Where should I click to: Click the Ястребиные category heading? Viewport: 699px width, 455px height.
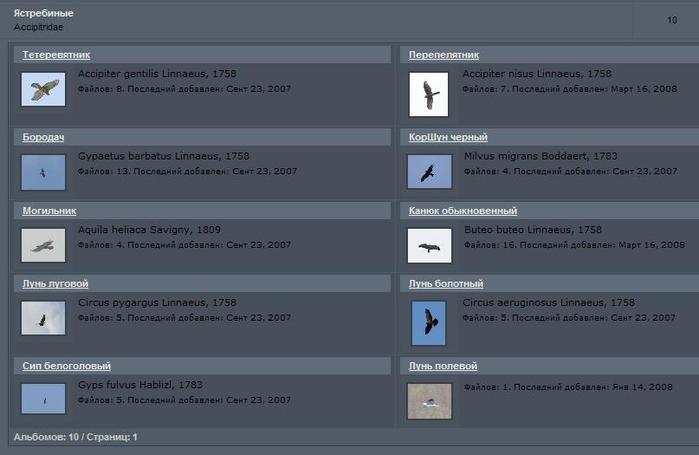pyautogui.click(x=43, y=13)
